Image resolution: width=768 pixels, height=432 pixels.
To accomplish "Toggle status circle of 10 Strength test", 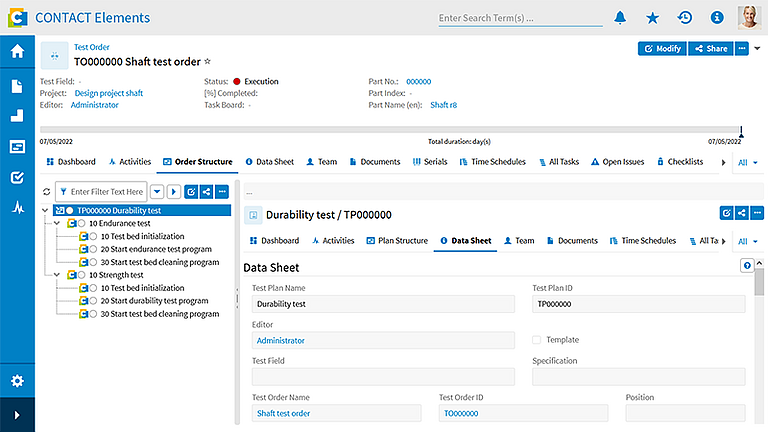I will [x=81, y=275].
